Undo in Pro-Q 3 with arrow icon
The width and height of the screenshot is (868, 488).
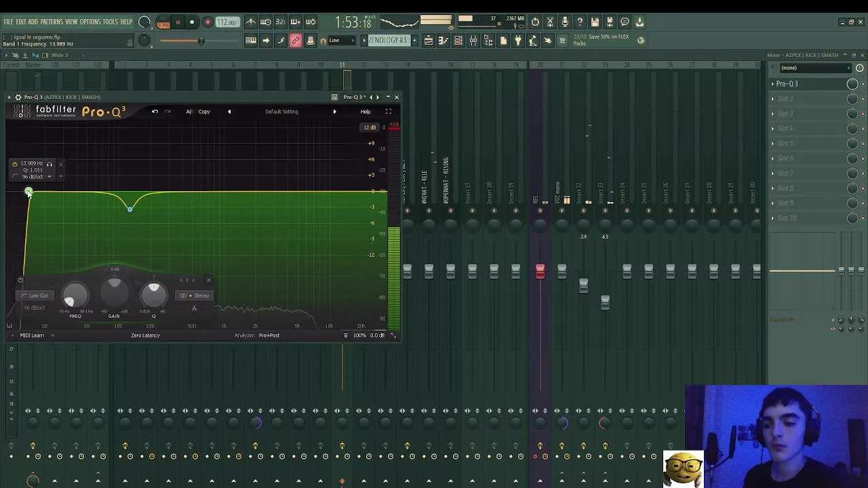155,112
